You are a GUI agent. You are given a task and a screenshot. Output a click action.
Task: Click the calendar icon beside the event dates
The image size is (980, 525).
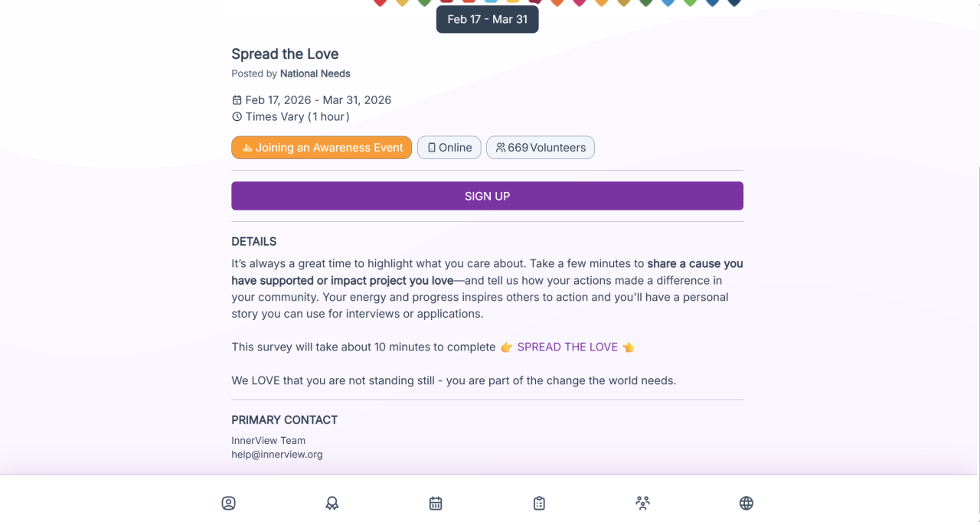pos(237,100)
